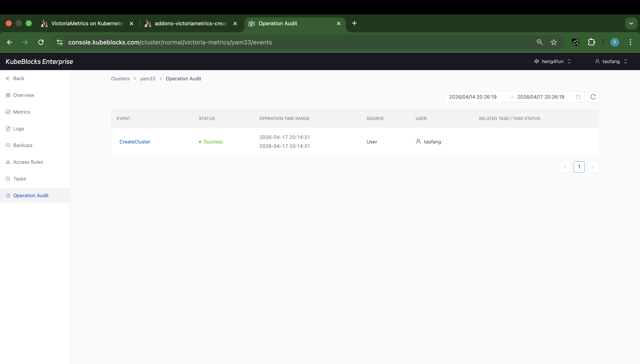This screenshot has width=640, height=364.
Task: Open the Chrome three-dot menu
Action: (x=630, y=42)
